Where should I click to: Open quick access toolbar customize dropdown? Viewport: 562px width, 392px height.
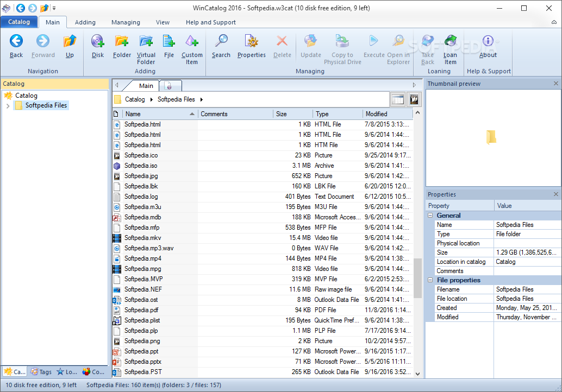(54, 8)
